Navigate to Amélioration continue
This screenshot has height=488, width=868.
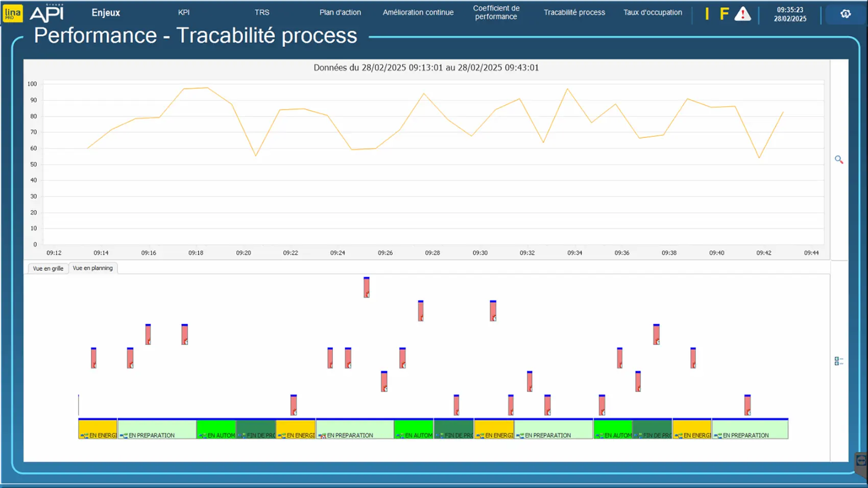(x=418, y=13)
